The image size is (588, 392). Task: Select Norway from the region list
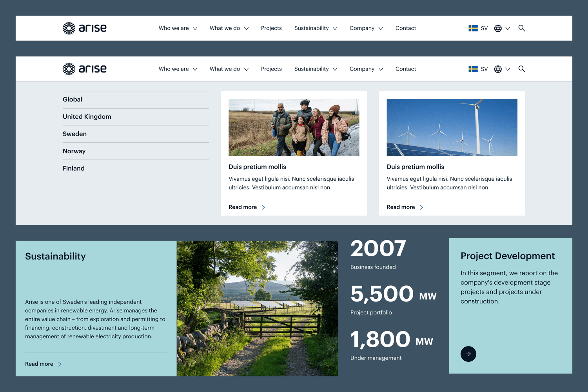pos(136,151)
